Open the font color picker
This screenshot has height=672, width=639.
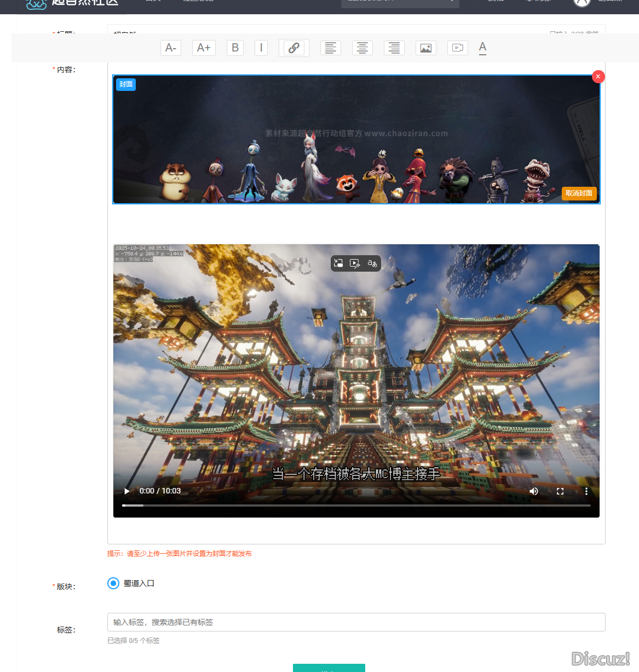point(482,48)
